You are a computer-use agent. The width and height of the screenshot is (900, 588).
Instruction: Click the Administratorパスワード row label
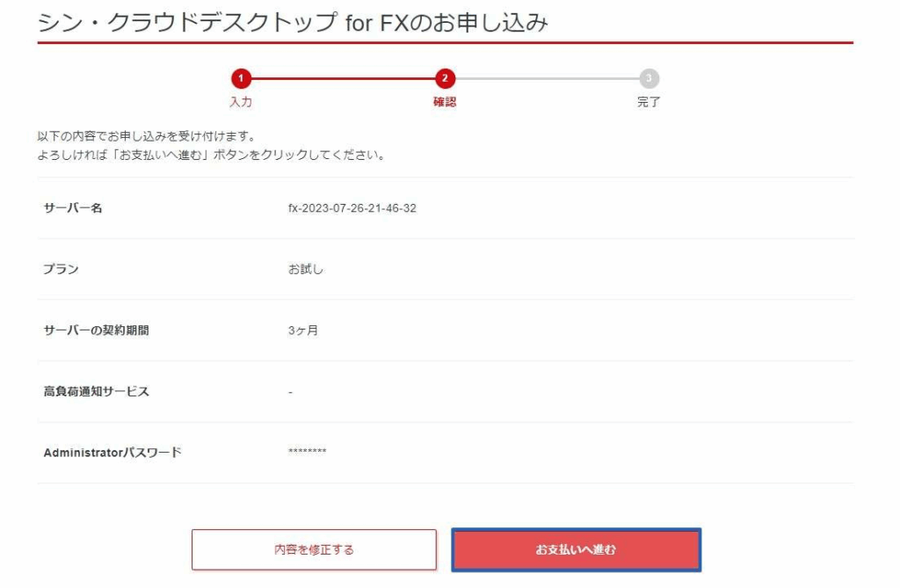coord(112,453)
